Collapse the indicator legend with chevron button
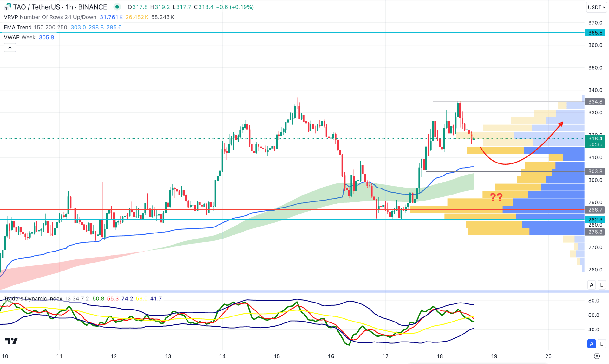The height and width of the screenshot is (364, 609). (x=10, y=48)
